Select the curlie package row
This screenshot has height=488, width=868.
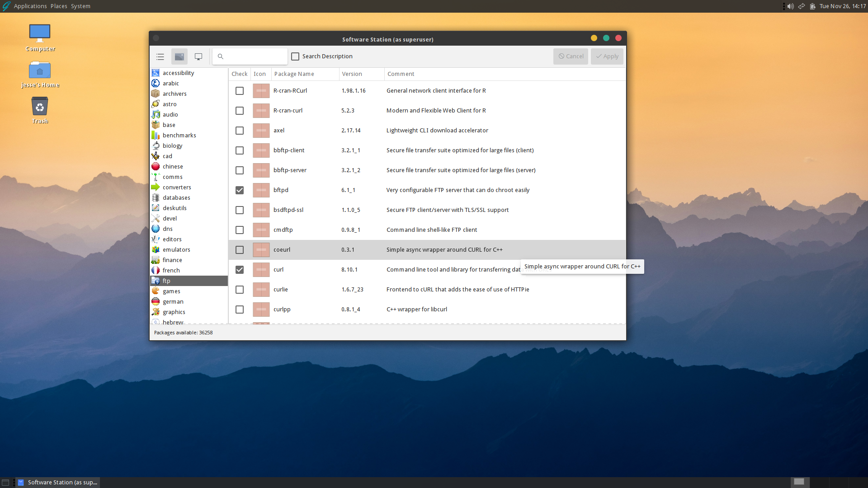click(x=427, y=290)
